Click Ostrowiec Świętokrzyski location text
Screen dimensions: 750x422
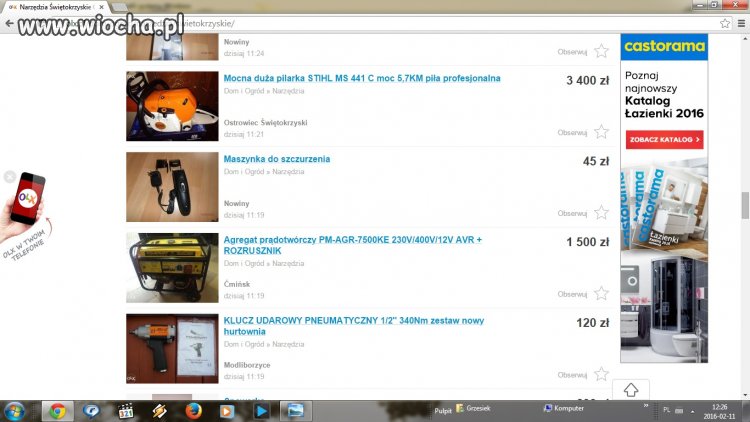coord(265,123)
